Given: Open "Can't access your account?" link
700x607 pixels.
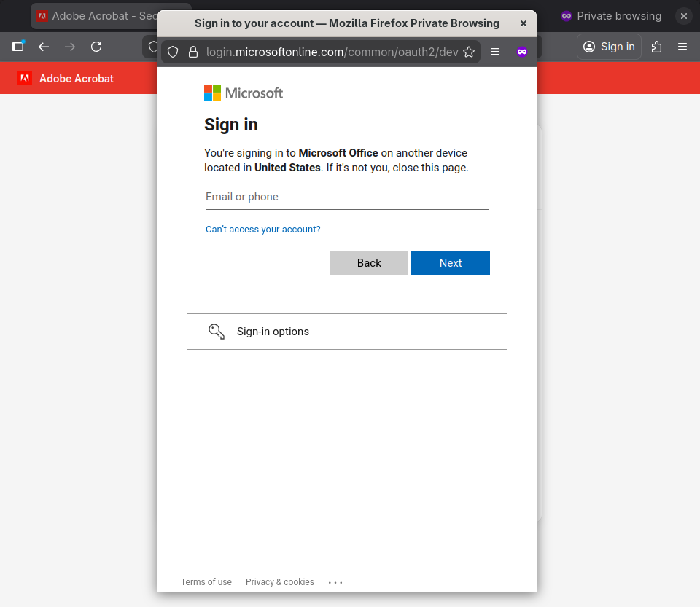Looking at the screenshot, I should (263, 230).
